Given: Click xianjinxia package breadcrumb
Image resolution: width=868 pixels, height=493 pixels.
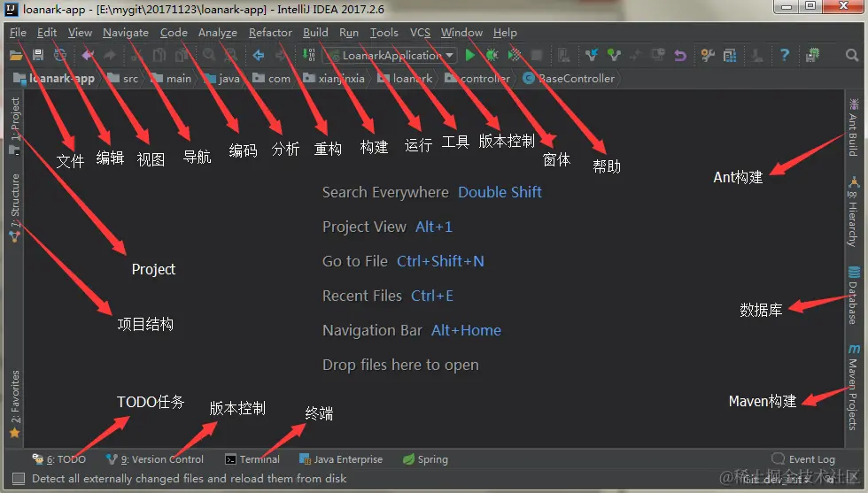Looking at the screenshot, I should tap(334, 79).
